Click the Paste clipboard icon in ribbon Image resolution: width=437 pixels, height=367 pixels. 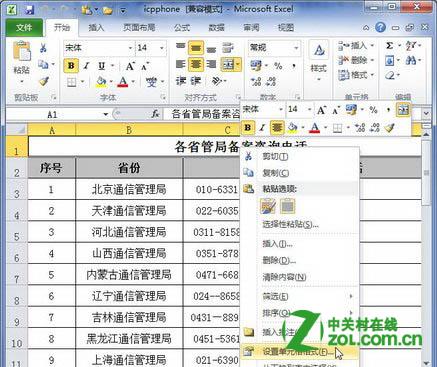click(x=21, y=51)
